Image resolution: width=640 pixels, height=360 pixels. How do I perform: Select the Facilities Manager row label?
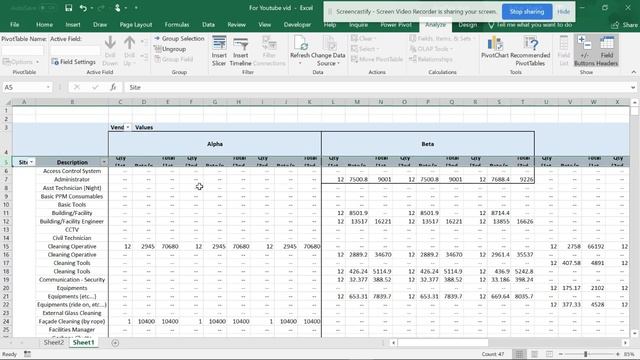(72, 330)
